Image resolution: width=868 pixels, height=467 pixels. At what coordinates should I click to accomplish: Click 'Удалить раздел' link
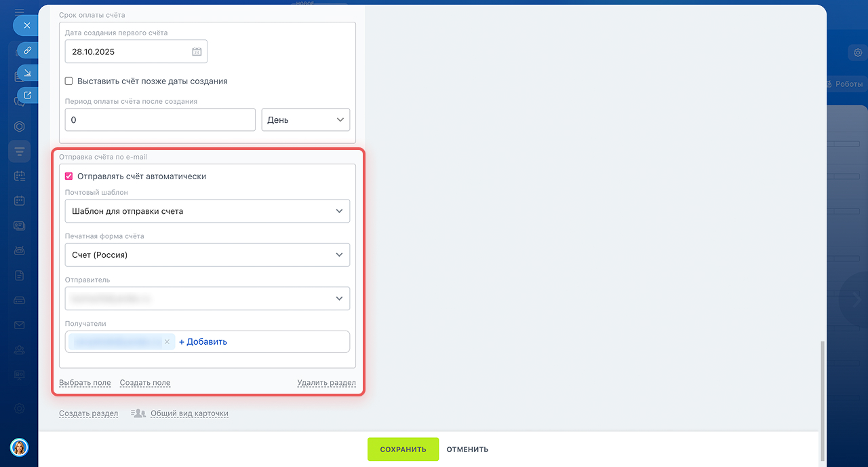point(326,383)
